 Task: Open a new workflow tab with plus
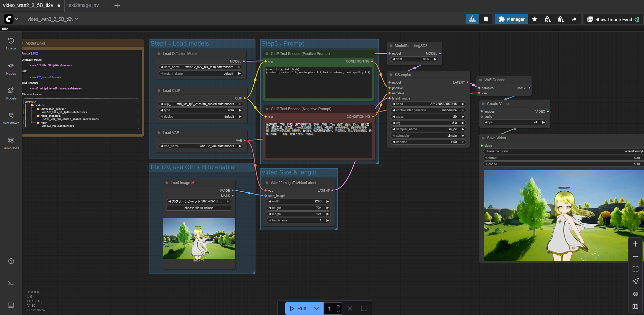coord(117,6)
